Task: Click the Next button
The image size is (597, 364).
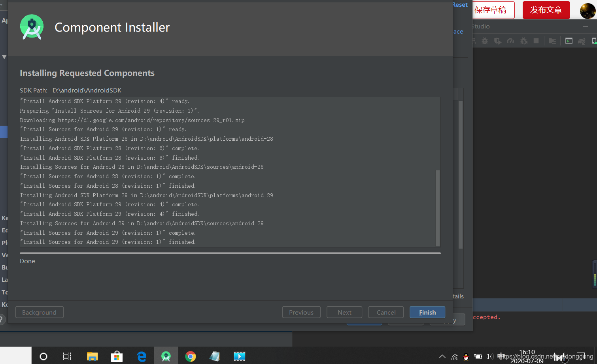Action: pyautogui.click(x=344, y=312)
